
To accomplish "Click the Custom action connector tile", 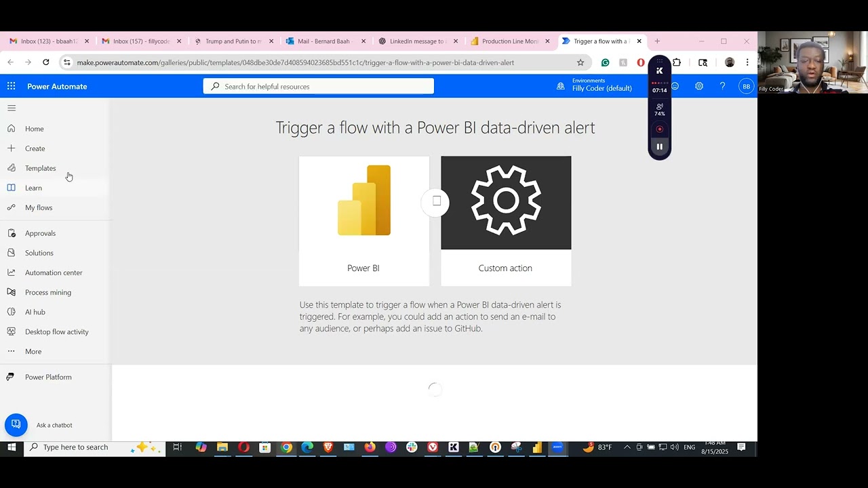I will pos(506,221).
